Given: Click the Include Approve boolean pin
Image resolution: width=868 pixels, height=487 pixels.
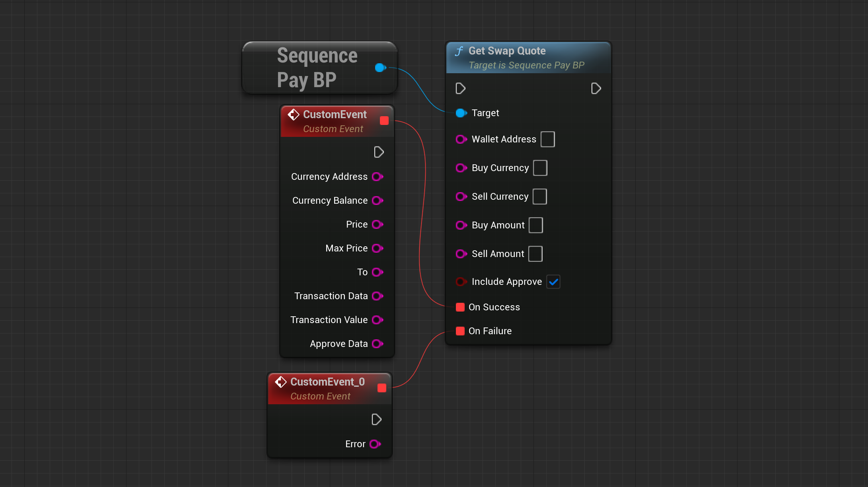Looking at the screenshot, I should point(461,282).
